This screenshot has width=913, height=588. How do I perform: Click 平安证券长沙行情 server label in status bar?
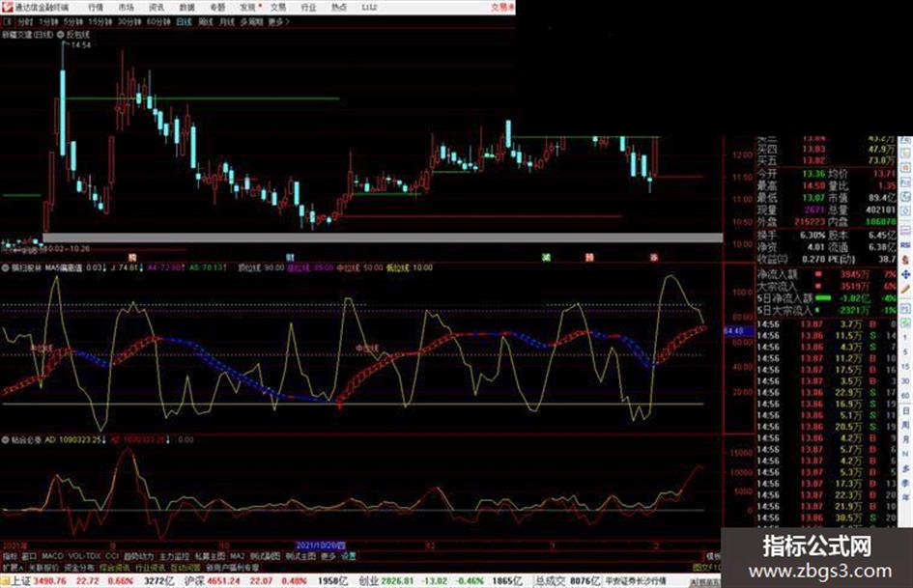pyautogui.click(x=637, y=581)
